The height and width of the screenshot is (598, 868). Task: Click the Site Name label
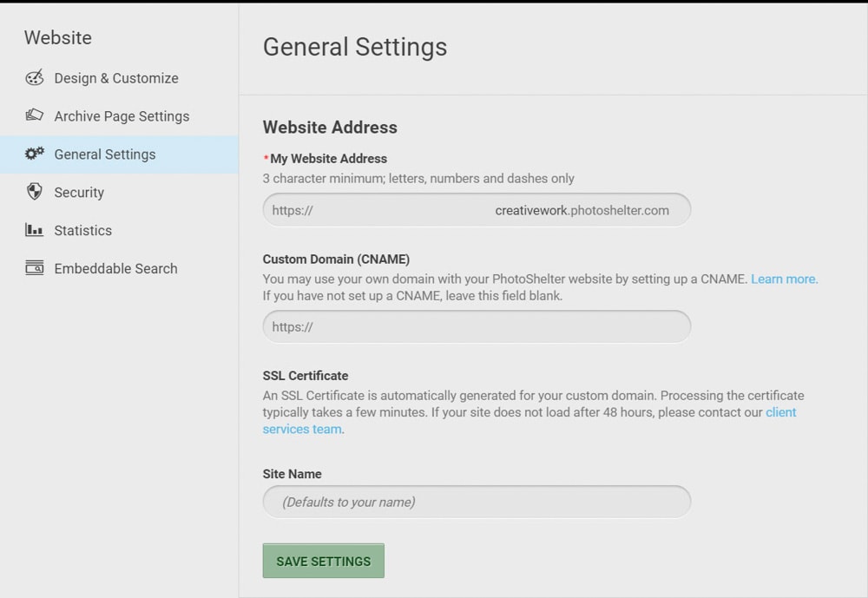pos(293,474)
